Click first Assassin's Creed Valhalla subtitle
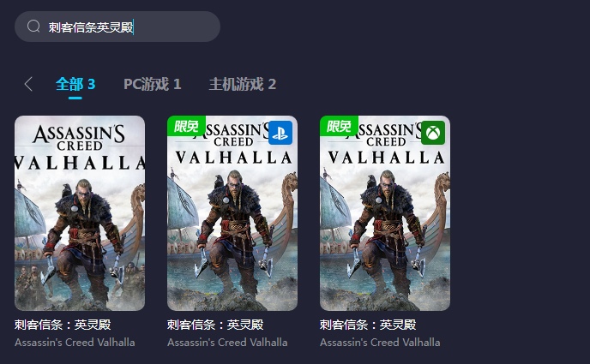This screenshot has height=364, width=590. tap(75, 343)
